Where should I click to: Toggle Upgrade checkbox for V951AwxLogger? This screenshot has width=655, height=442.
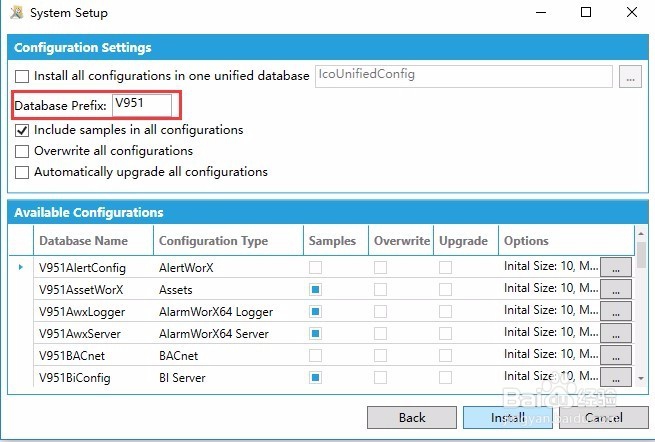click(x=445, y=312)
